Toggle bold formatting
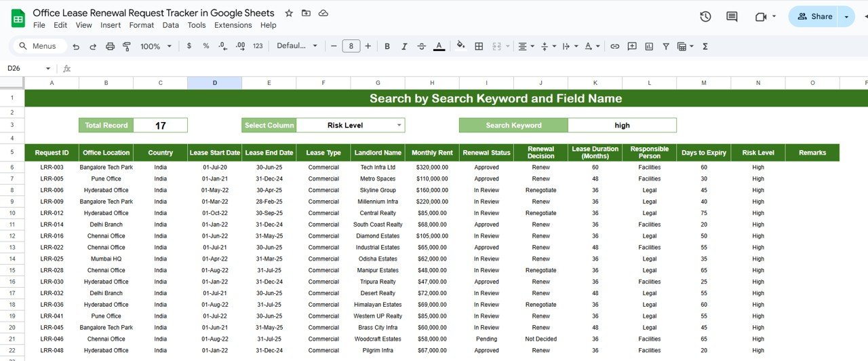 coord(387,46)
